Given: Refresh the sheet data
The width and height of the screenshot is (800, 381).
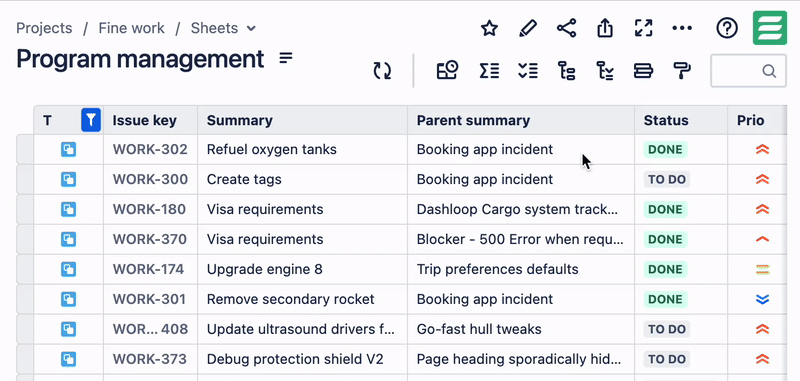Looking at the screenshot, I should click(382, 71).
